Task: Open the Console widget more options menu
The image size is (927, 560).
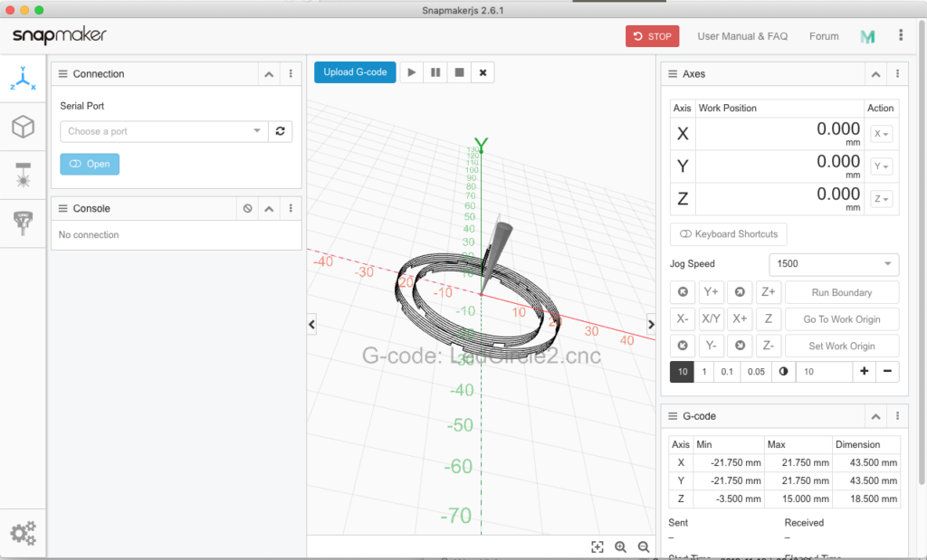Action: point(291,208)
